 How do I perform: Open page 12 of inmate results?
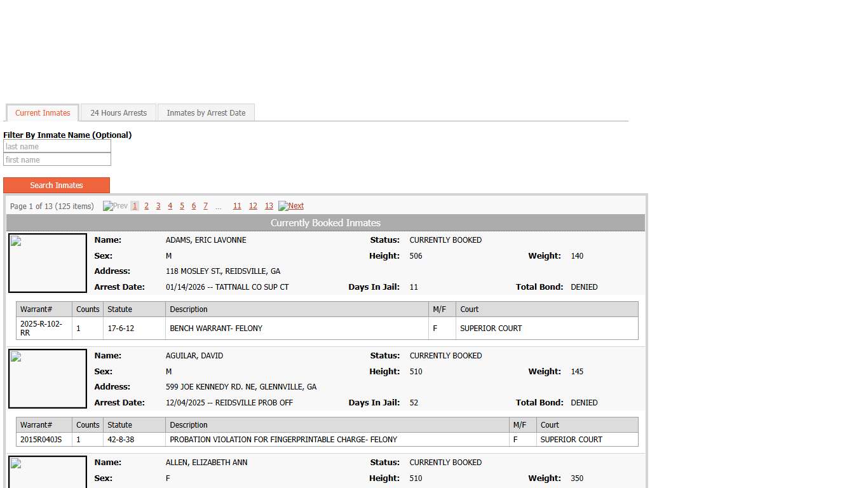[x=253, y=206]
